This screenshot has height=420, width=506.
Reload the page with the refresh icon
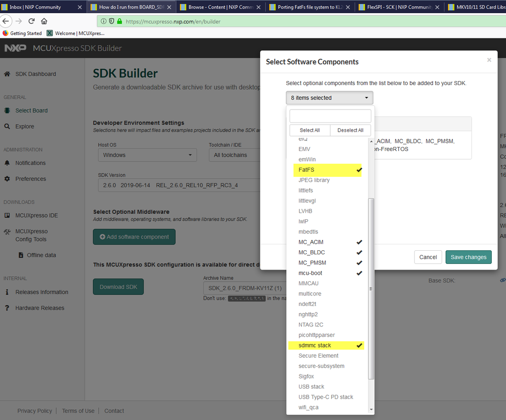[31, 21]
